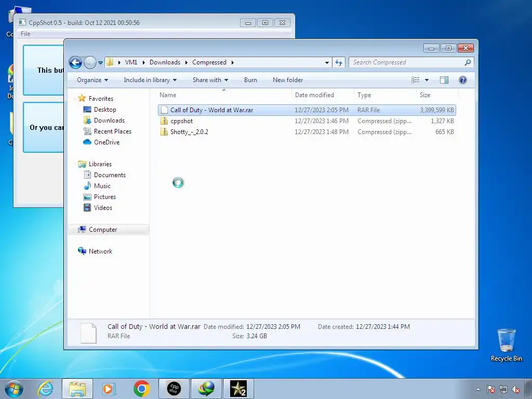Open the Share with menu

pos(210,80)
